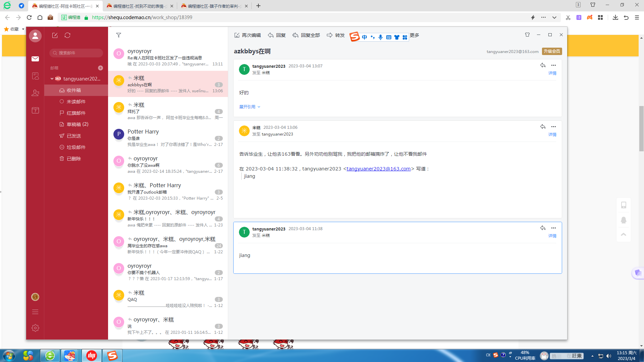Open the 新年快乐！！！ mail thread
The image size is (644, 362).
click(x=168, y=218)
